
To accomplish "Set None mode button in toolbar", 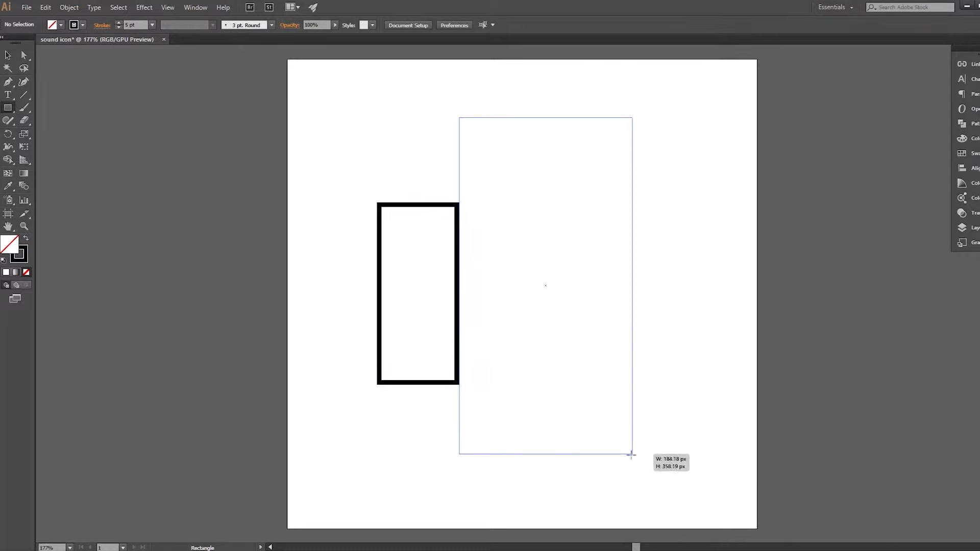I will tap(26, 272).
